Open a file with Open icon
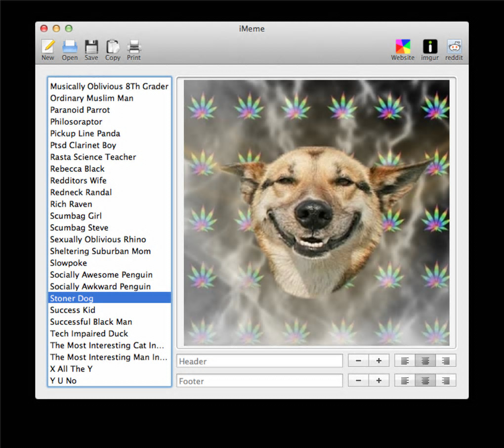 pyautogui.click(x=70, y=46)
